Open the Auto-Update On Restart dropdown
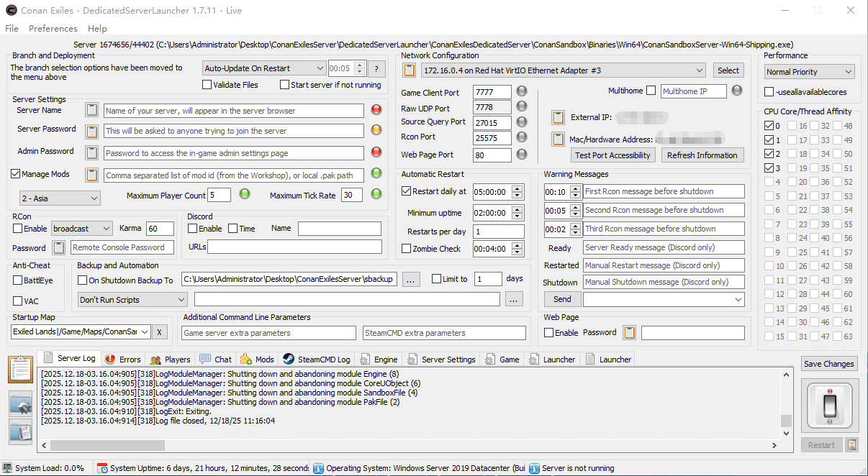 coord(264,68)
